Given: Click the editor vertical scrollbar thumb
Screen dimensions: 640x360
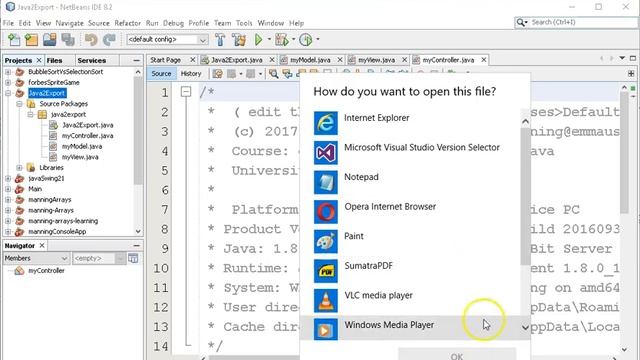Looking at the screenshot, I should (624, 152).
